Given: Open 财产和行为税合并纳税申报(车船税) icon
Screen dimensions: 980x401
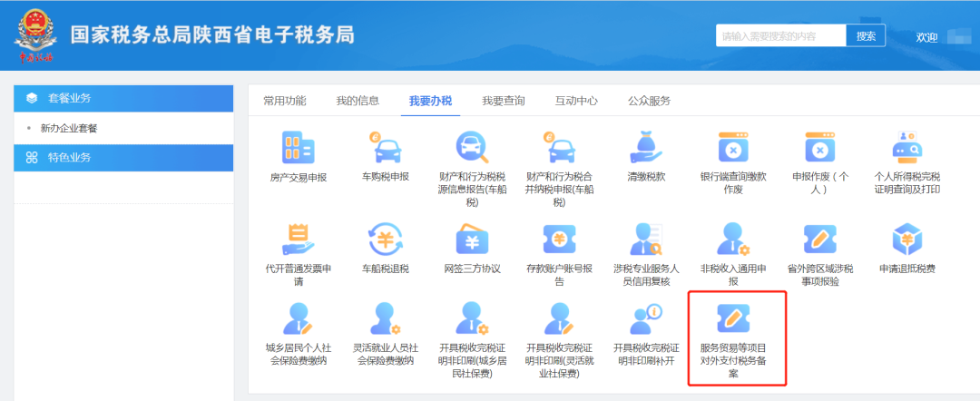Looking at the screenshot, I should point(559,148).
